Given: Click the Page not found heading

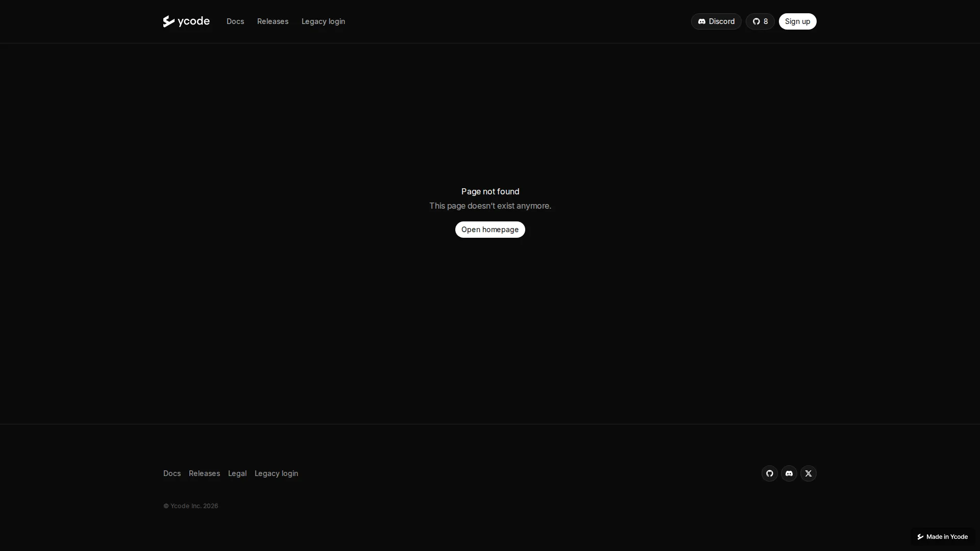Looking at the screenshot, I should [490, 191].
